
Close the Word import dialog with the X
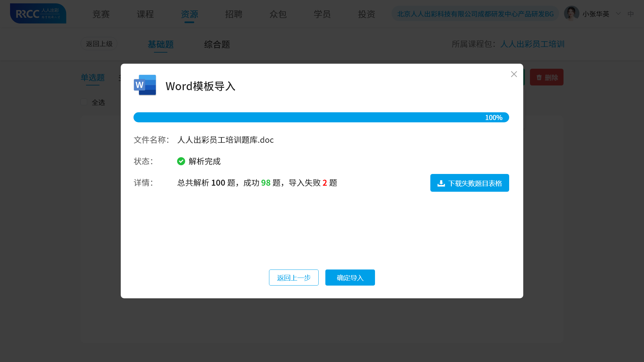point(514,74)
